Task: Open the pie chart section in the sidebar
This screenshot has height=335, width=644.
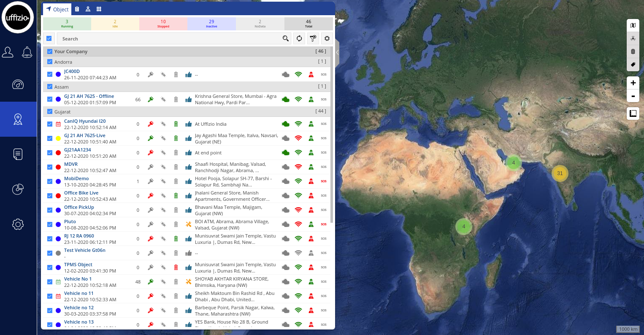Action: 18,189
